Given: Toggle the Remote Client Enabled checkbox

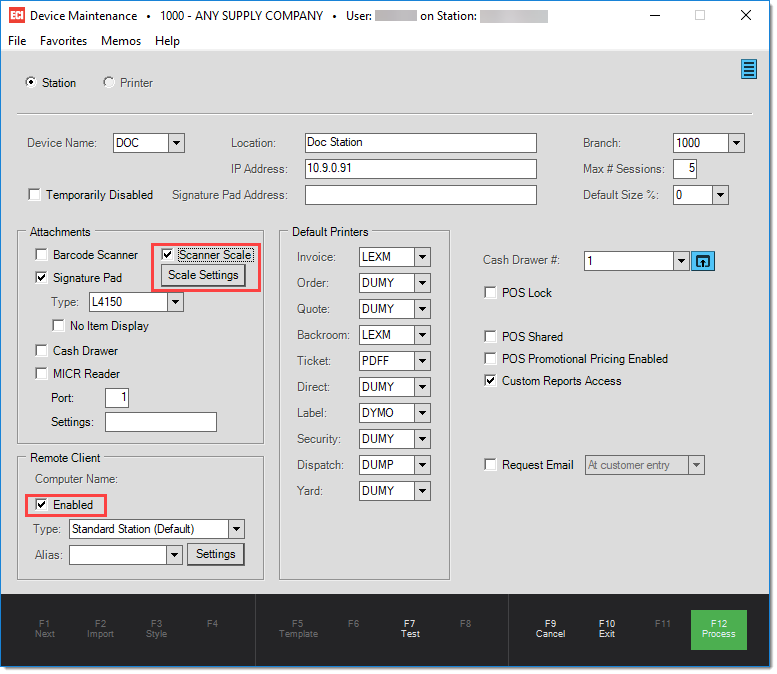Looking at the screenshot, I should (x=42, y=506).
